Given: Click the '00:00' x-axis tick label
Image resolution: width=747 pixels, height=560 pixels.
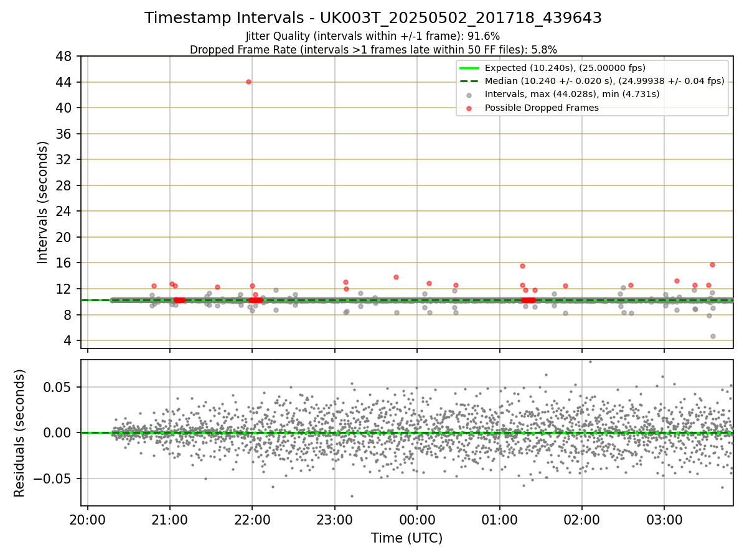Looking at the screenshot, I should click(417, 520).
